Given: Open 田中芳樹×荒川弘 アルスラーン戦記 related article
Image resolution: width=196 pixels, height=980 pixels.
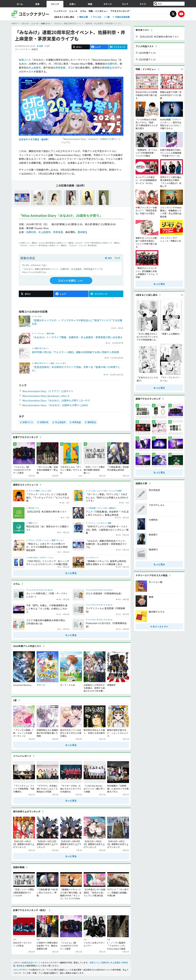Looking at the screenshot, I should pyautogui.click(x=75, y=352).
